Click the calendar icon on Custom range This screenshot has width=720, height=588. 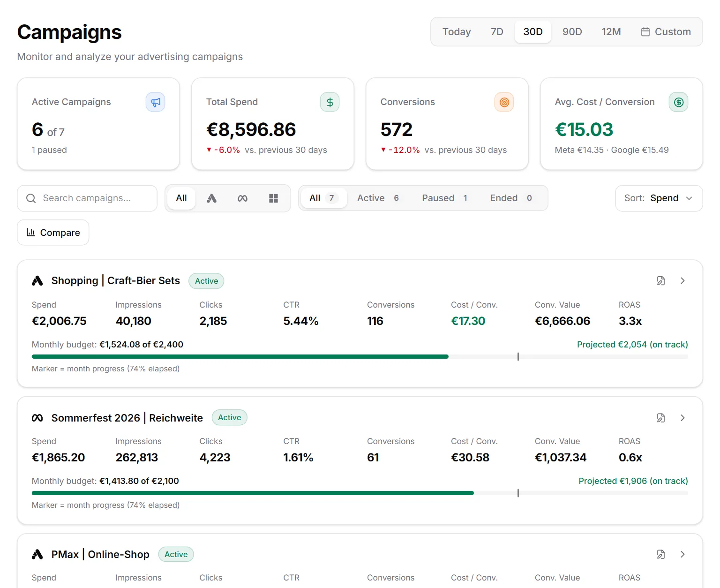645,32
